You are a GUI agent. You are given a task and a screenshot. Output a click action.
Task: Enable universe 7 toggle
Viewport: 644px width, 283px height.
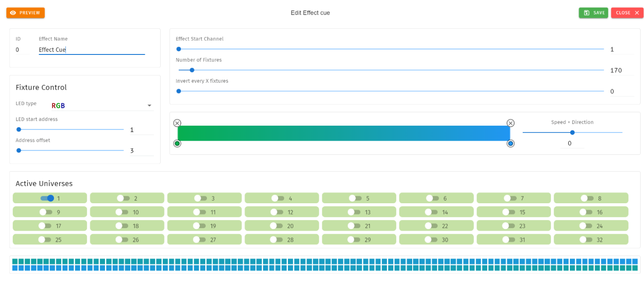click(x=510, y=198)
